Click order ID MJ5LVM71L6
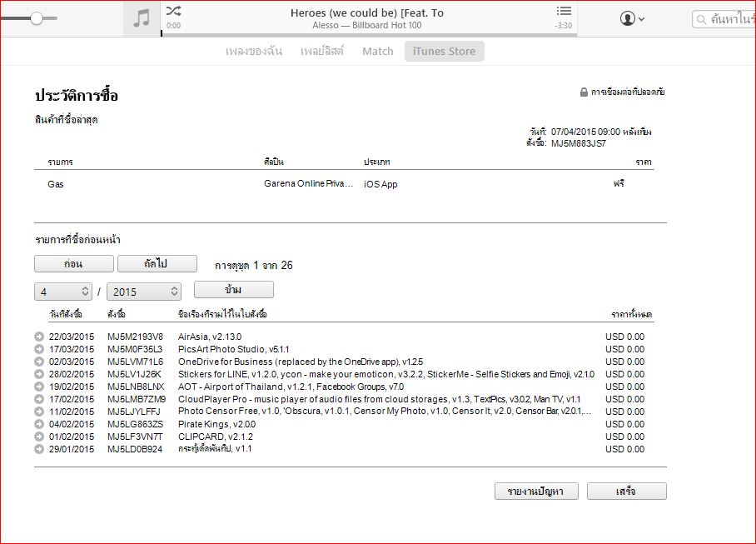Screen dimensions: 756x544 (135, 362)
